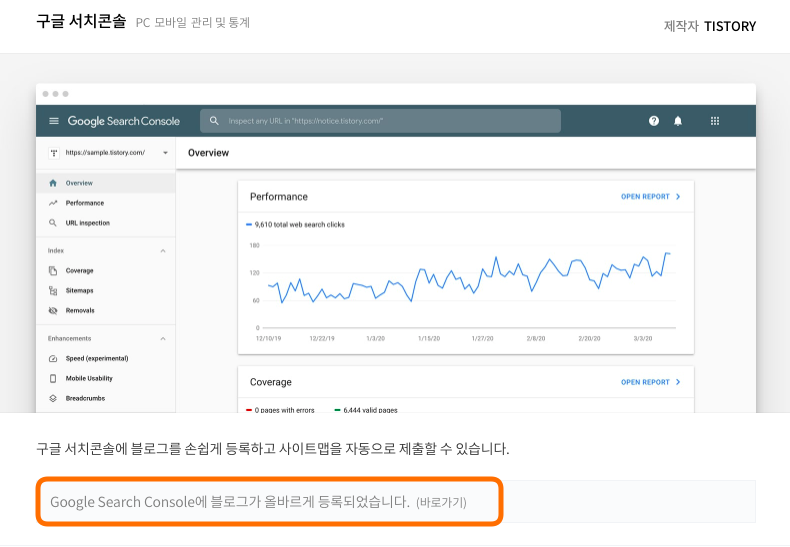This screenshot has height=547, width=790.
Task: Click the Performance trend line icon
Action: coord(53,203)
